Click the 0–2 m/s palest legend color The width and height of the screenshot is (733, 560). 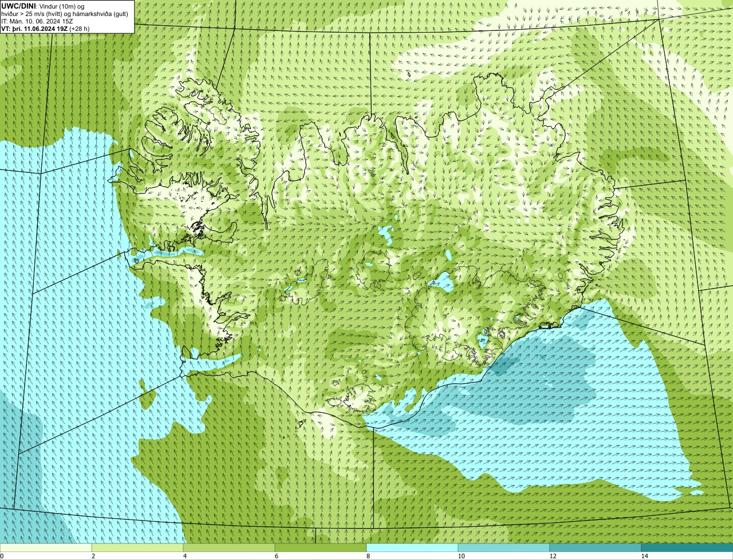[46, 547]
